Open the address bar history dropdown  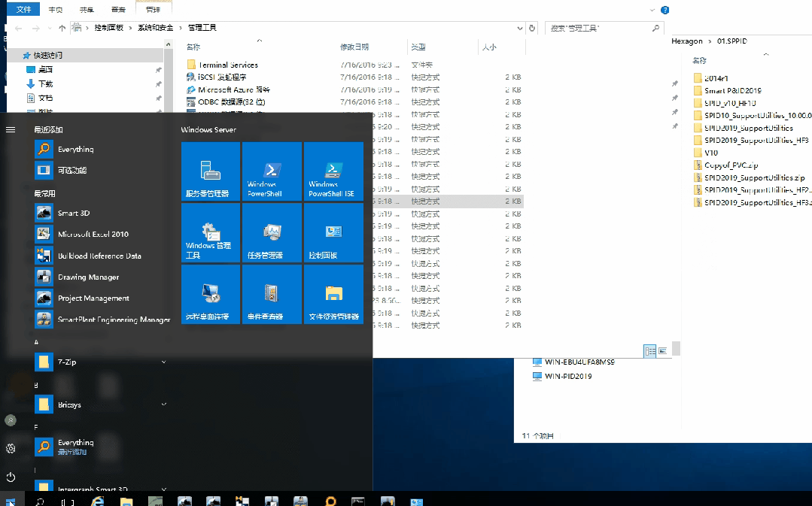click(519, 28)
